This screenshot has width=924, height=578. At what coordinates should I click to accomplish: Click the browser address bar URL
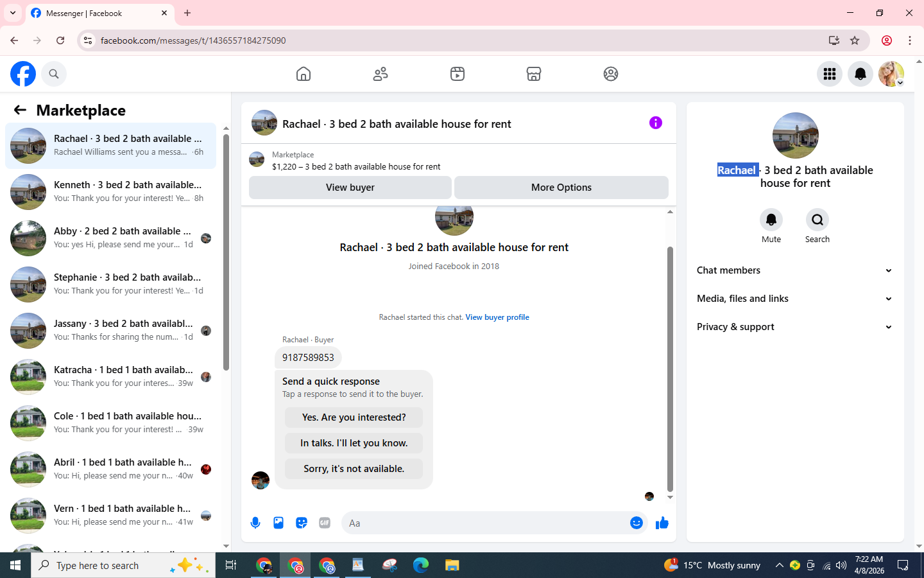click(x=193, y=40)
